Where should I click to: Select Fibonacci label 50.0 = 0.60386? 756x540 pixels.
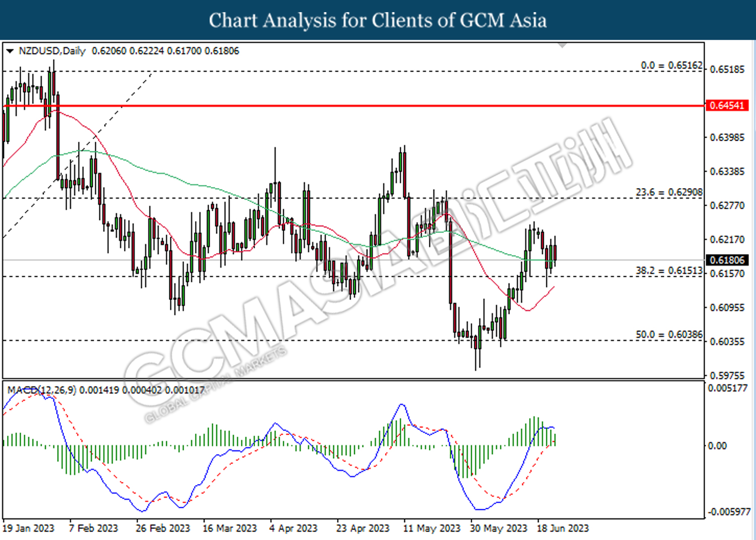tap(669, 334)
